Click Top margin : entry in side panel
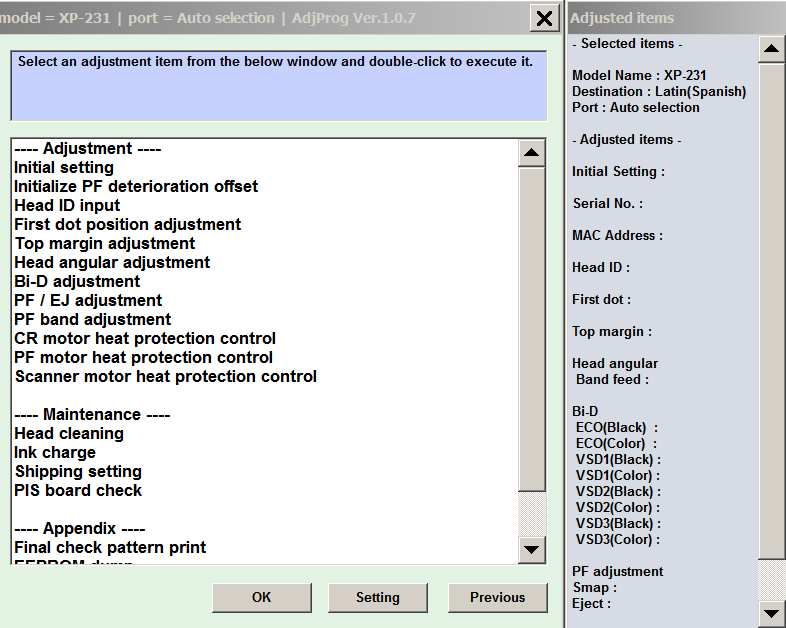The image size is (786, 628). 612,332
